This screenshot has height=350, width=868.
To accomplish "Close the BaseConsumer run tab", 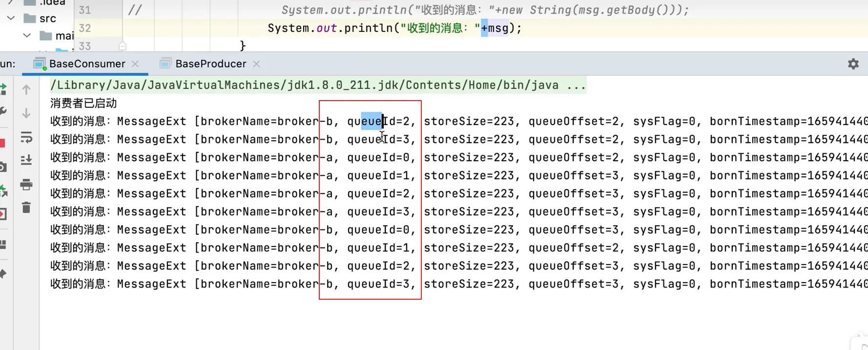I will [135, 64].
